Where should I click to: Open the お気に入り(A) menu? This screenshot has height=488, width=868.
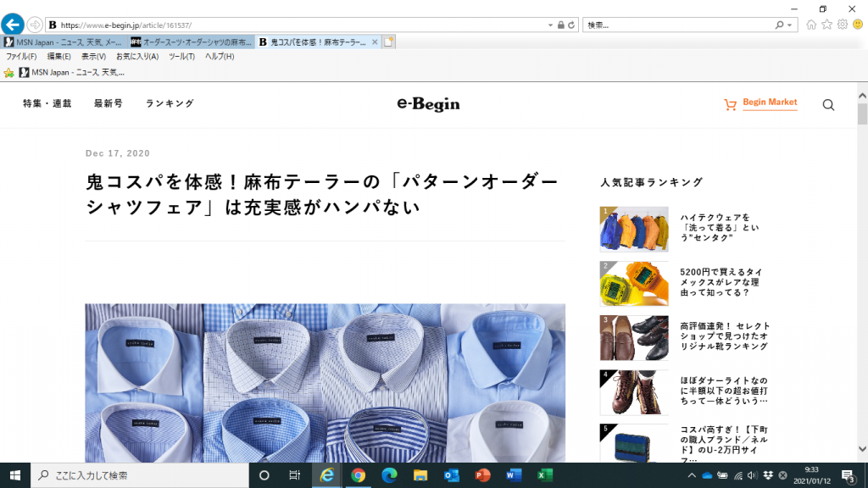[x=137, y=57]
